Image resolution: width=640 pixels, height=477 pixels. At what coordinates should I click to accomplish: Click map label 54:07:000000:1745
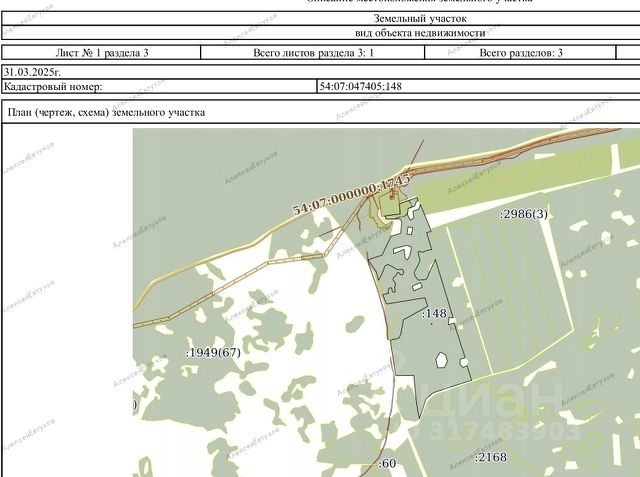click(x=352, y=194)
